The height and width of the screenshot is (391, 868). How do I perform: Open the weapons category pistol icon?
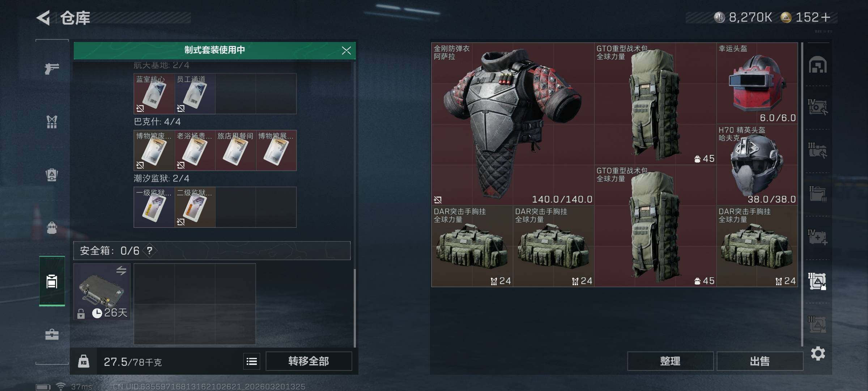(52, 68)
